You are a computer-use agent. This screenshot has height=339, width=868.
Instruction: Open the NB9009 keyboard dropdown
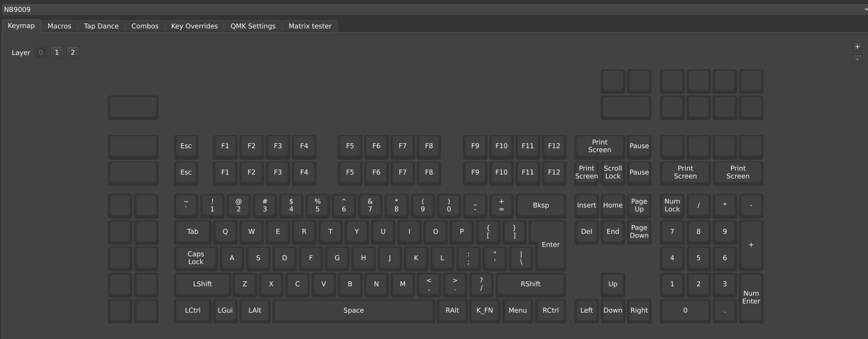[434, 9]
